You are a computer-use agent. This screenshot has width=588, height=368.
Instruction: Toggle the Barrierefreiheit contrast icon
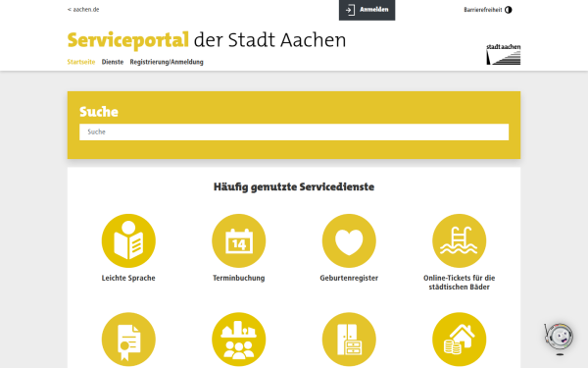[x=508, y=10]
